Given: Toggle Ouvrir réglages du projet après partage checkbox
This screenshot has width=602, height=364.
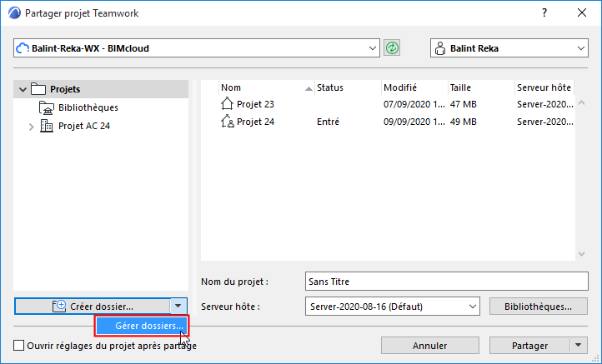Looking at the screenshot, I should (19, 346).
